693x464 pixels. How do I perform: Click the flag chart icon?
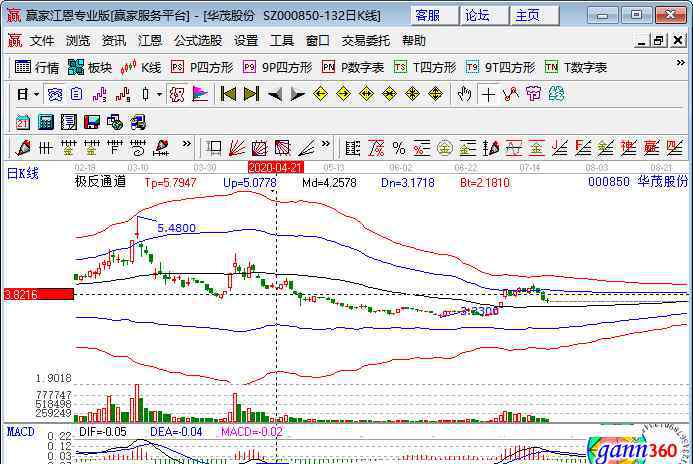[200, 94]
